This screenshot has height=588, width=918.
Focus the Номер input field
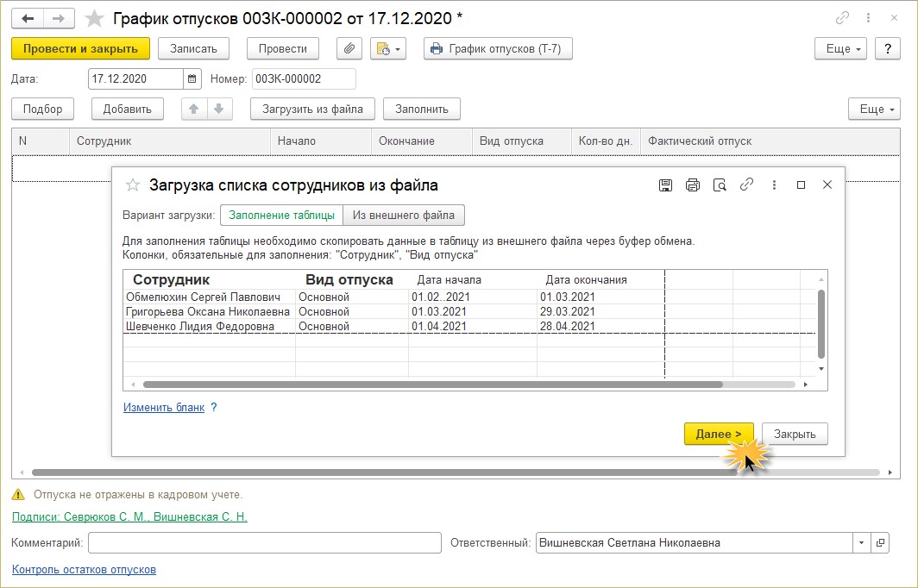point(304,79)
